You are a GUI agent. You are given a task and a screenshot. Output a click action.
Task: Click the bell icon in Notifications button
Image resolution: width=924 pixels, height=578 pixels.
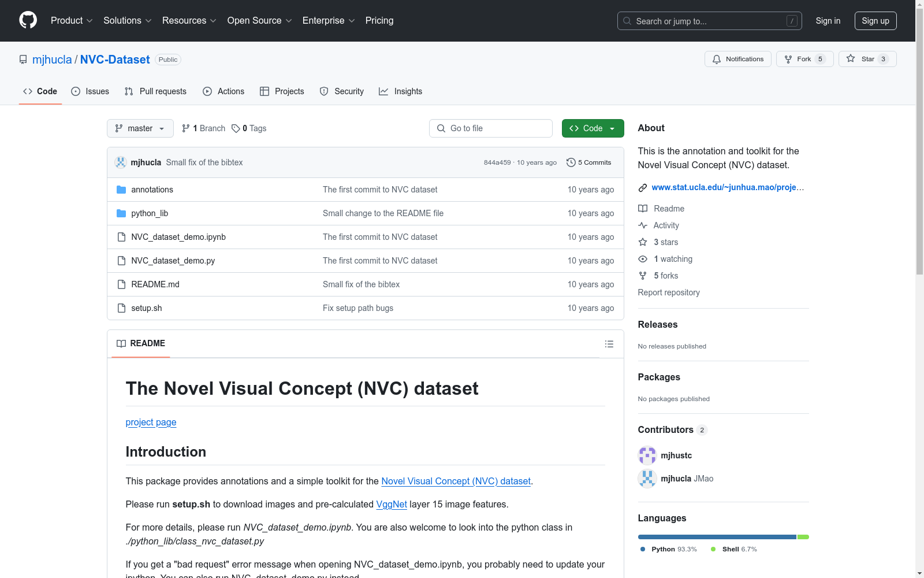click(x=717, y=59)
